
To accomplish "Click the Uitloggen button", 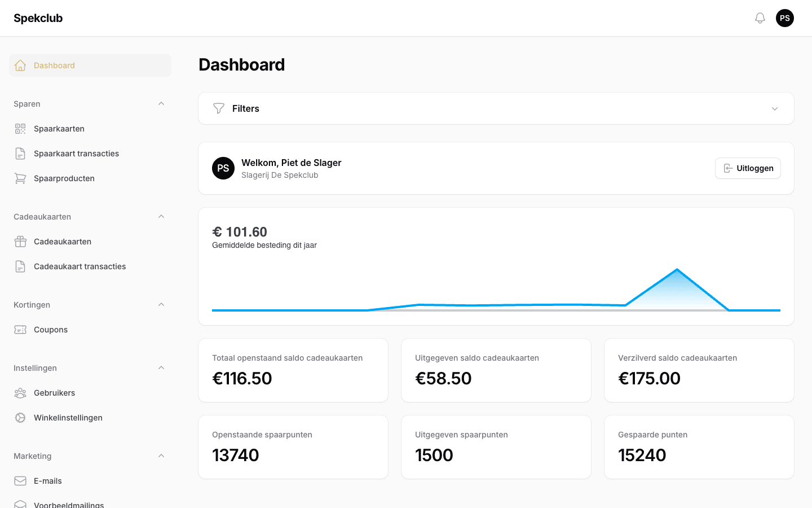I will coord(748,168).
